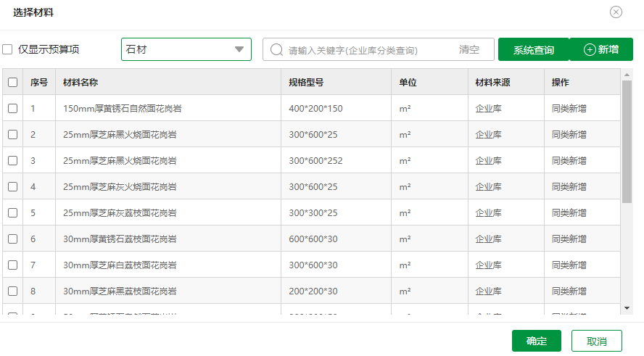Click the 石材 dropdown arrow
Viewport: 644px width, 356px height.
pyautogui.click(x=239, y=49)
